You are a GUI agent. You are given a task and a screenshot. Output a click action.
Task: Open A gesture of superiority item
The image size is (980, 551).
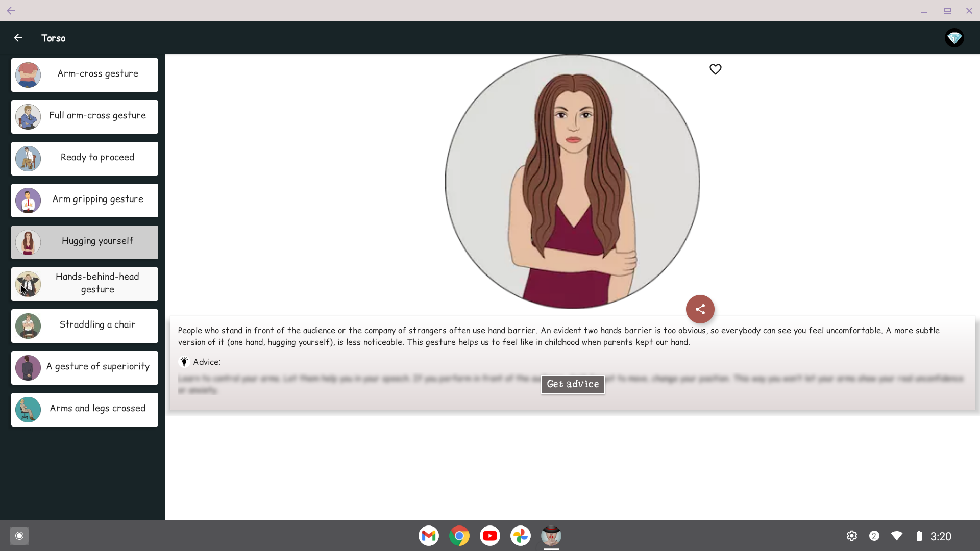(85, 368)
